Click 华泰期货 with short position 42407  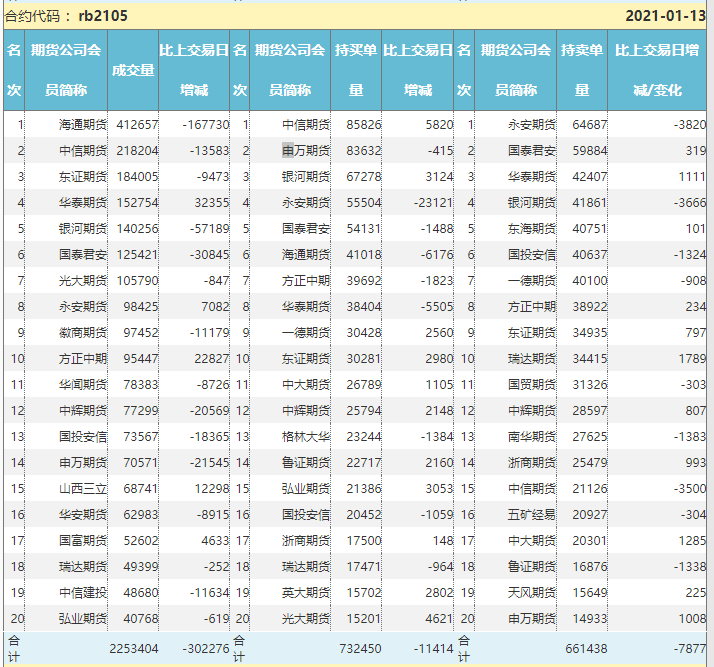click(x=532, y=176)
